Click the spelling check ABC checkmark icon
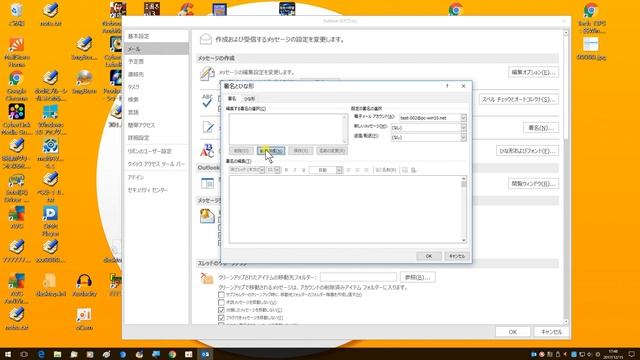Image resolution: width=640 pixels, height=360 pixels. pos(207,100)
